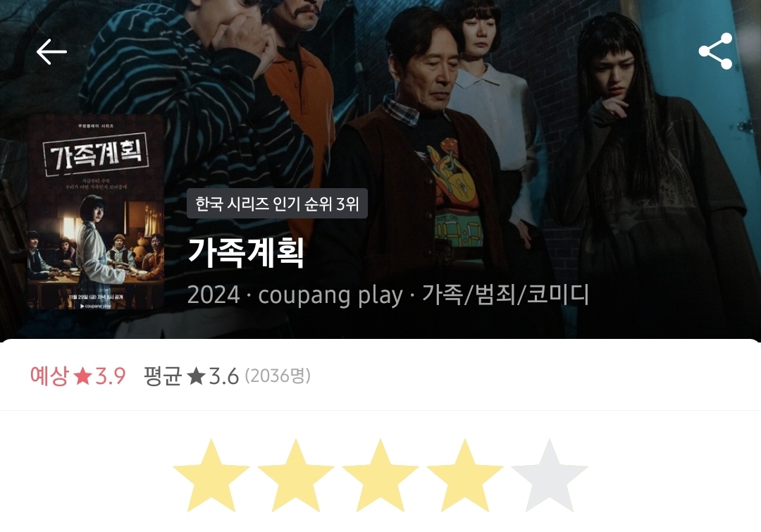Open the share icon
Image resolution: width=761 pixels, height=532 pixels.
[x=715, y=51]
